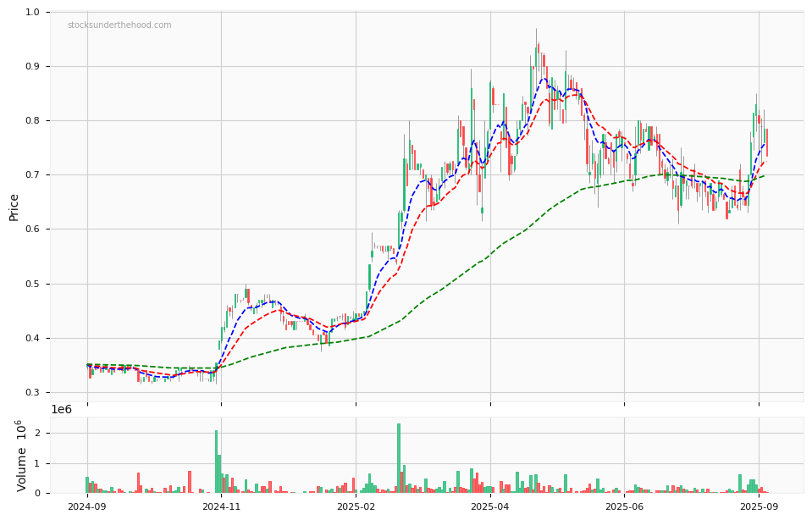Image resolution: width=812 pixels, height=520 pixels.
Task: Click the 0.9 price tick label
Action: coord(33,66)
